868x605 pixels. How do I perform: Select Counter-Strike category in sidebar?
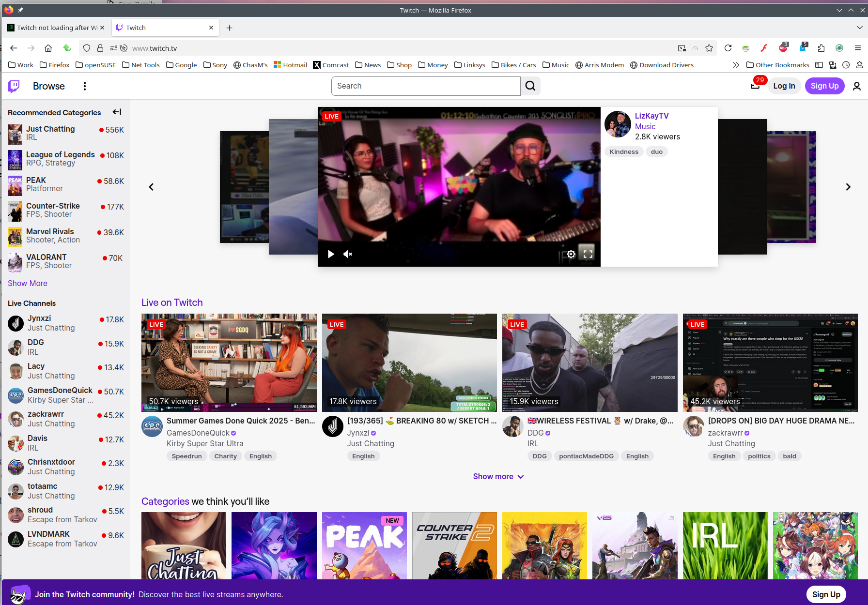click(66, 210)
